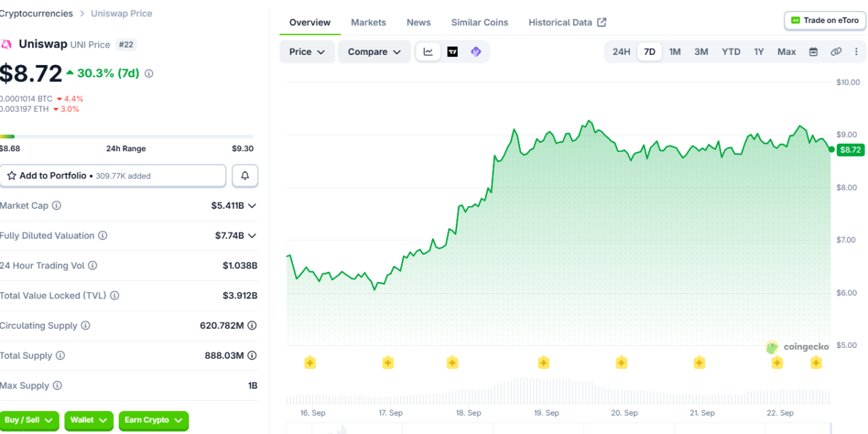Viewport: 868px width, 434px height.
Task: Click the volume bars strip below chart
Action: click(x=559, y=392)
